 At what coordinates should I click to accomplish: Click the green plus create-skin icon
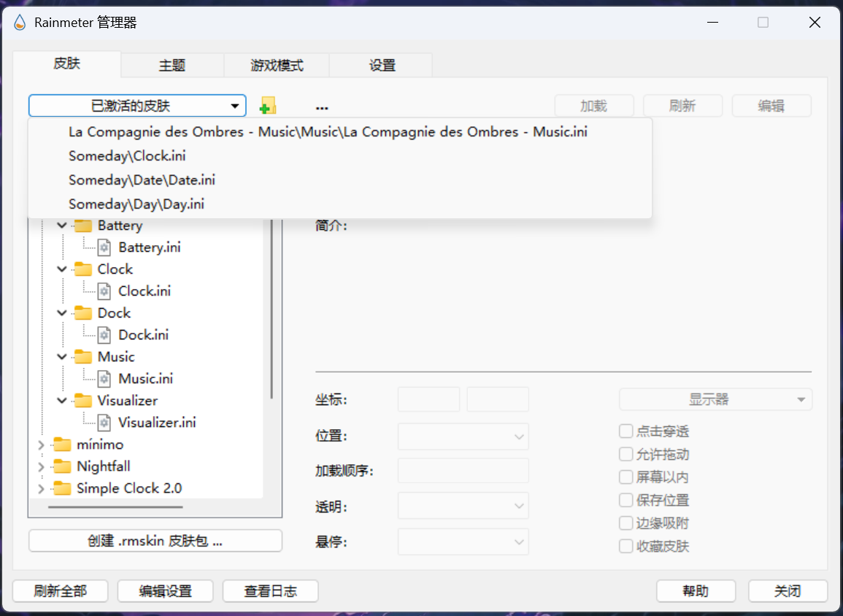coord(268,105)
